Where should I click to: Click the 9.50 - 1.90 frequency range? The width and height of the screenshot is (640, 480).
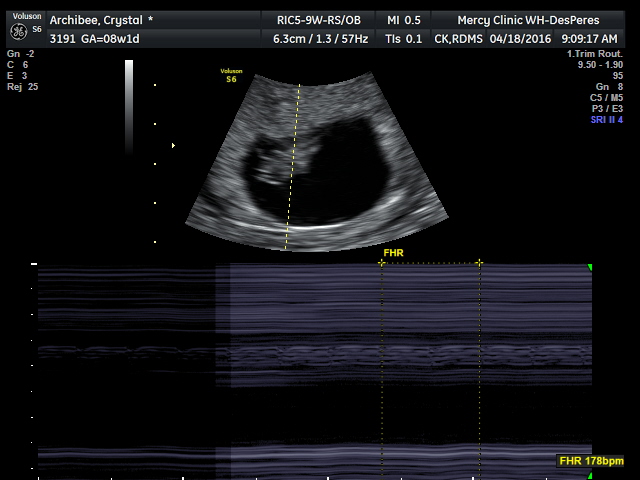tap(600, 64)
